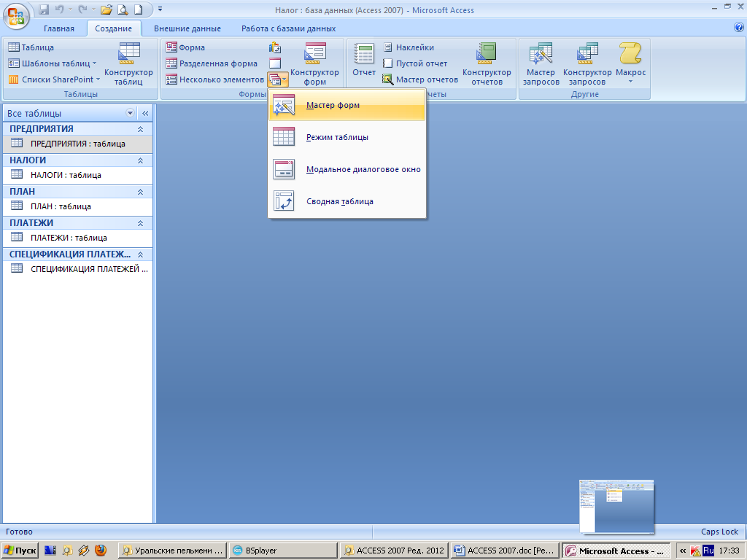Click Microsoft Access taskbar button
This screenshot has height=560, width=747.
tap(616, 551)
